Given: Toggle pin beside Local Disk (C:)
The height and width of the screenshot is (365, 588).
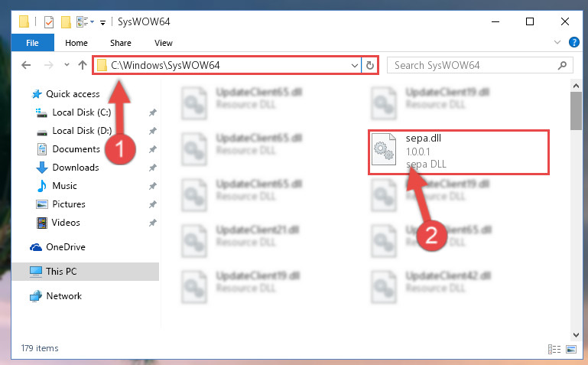Looking at the screenshot, I should point(153,112).
